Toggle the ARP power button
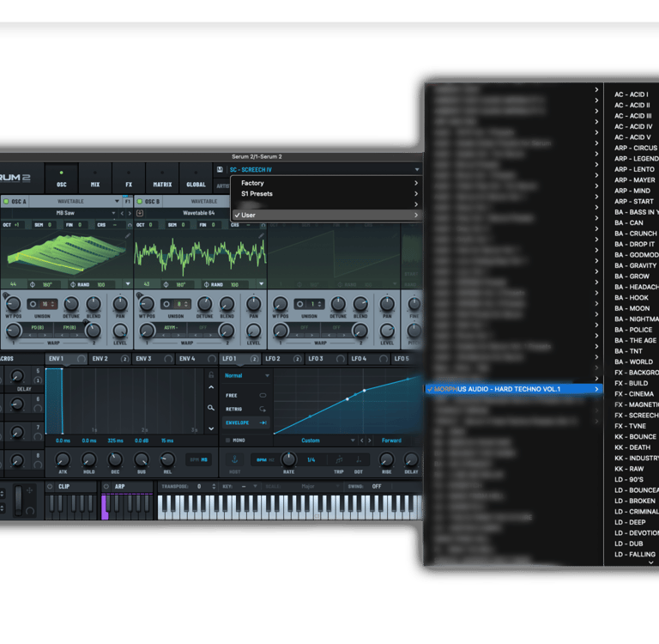 click(106, 486)
